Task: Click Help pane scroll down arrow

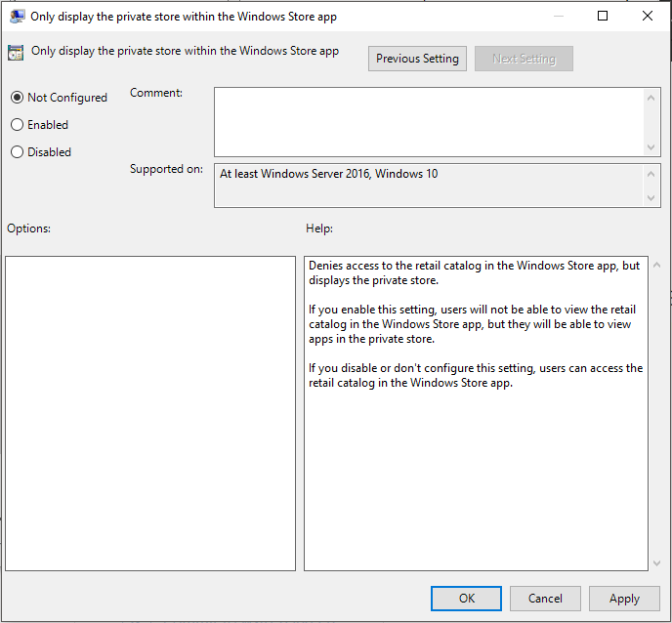Action: 656,563
